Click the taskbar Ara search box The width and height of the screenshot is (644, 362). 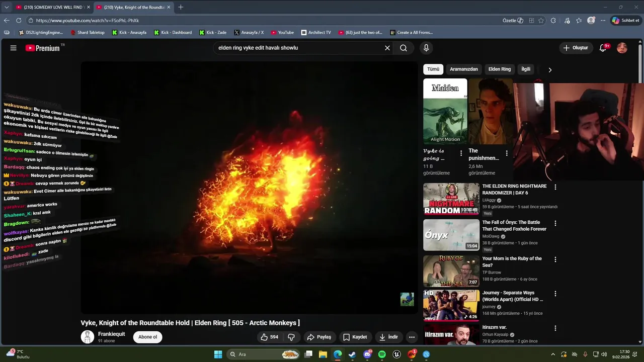click(264, 354)
